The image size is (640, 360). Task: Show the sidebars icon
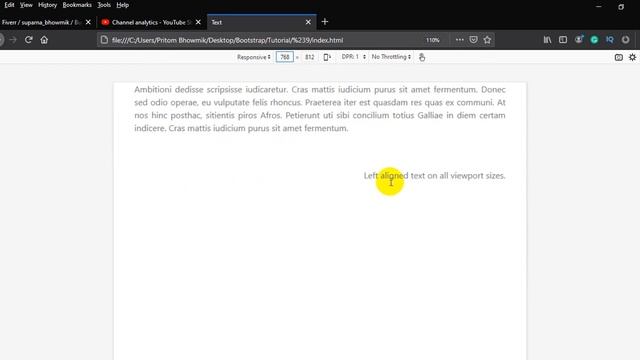point(563,40)
